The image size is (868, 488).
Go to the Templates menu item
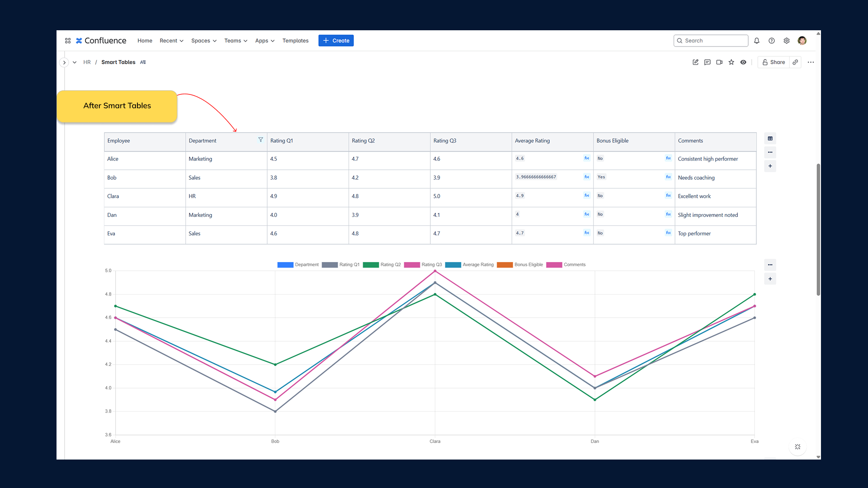point(295,41)
